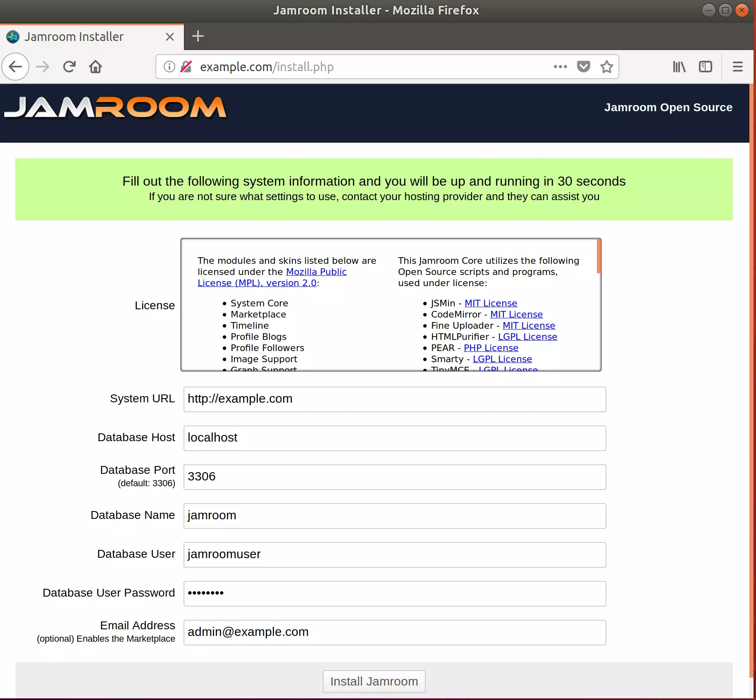The image size is (756, 700).
Task: Close the Jamroom Installer tab
Action: pos(169,37)
